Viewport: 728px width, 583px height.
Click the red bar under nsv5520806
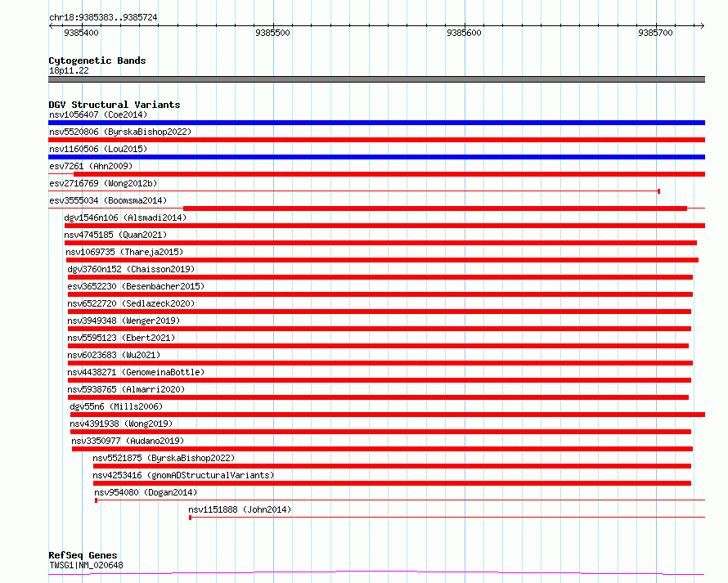point(376,140)
